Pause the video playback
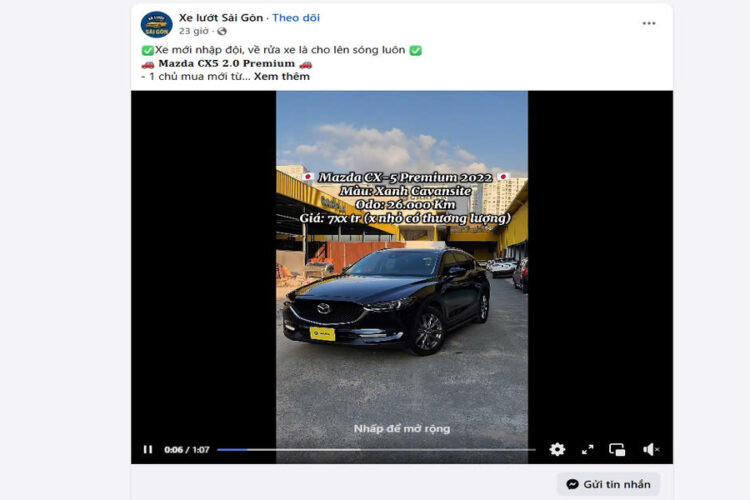 [x=148, y=449]
